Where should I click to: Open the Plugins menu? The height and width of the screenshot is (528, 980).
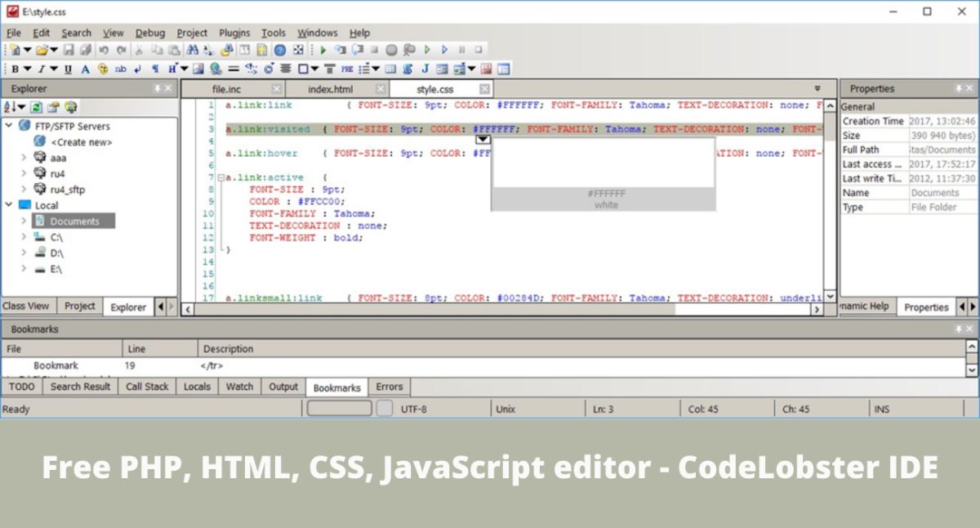pyautogui.click(x=234, y=33)
